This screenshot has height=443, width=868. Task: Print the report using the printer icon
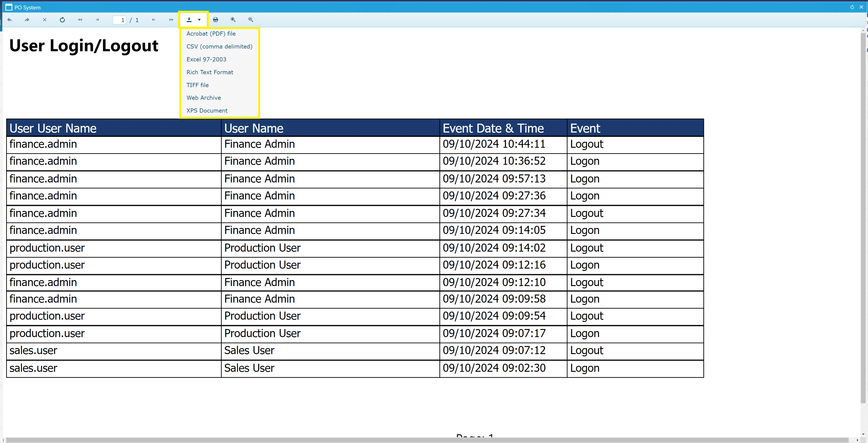click(x=216, y=20)
